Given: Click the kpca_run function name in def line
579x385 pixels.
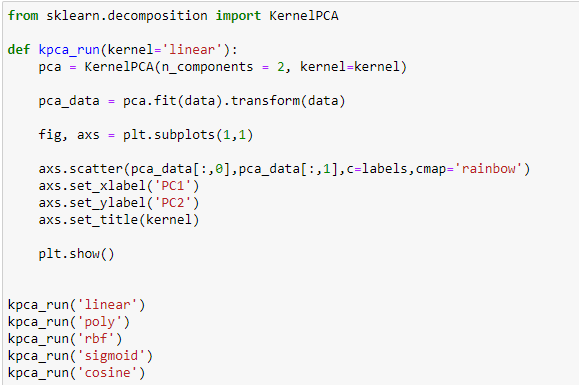Looking at the screenshot, I should 69,50.
